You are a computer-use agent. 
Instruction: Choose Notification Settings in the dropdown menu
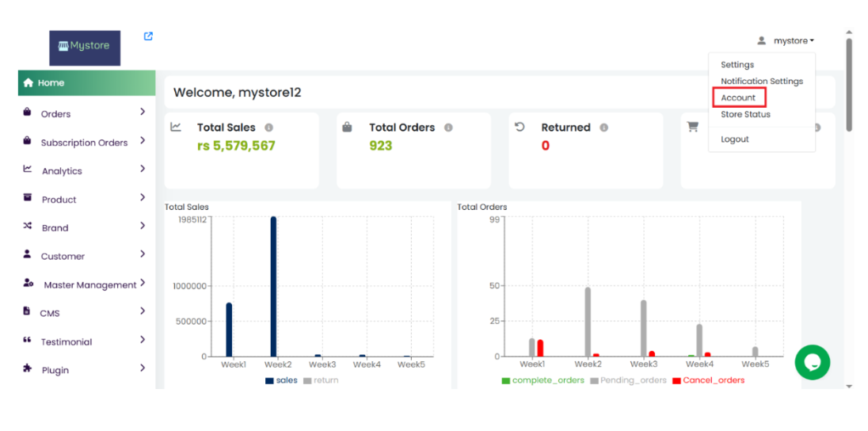761,81
